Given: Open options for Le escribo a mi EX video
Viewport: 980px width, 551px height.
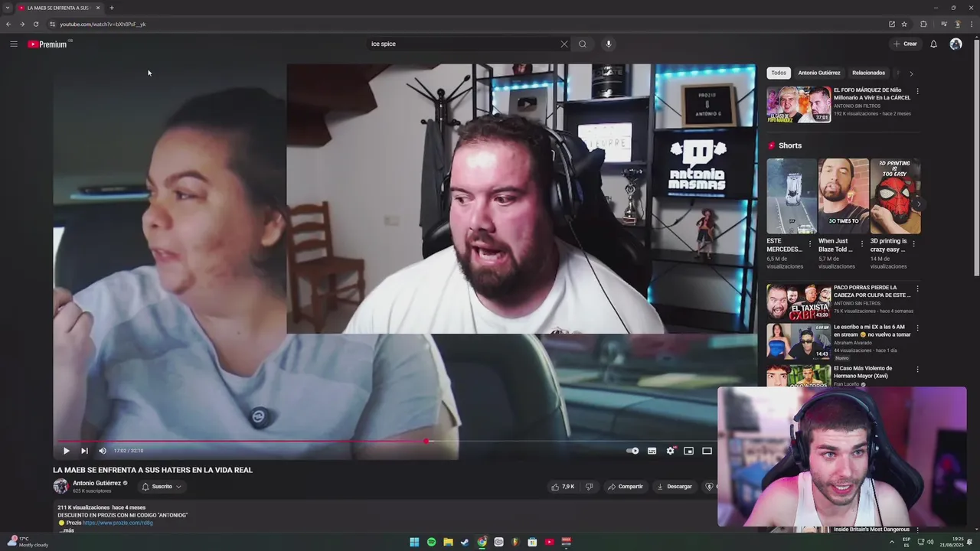Looking at the screenshot, I should (917, 328).
